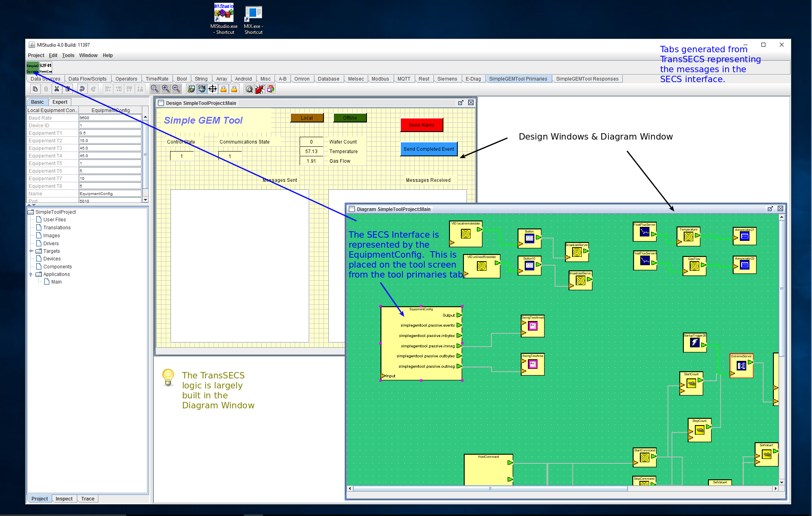812x516 pixels.
Task: Toggle the SIM simulation mode icon
Action: (202, 89)
